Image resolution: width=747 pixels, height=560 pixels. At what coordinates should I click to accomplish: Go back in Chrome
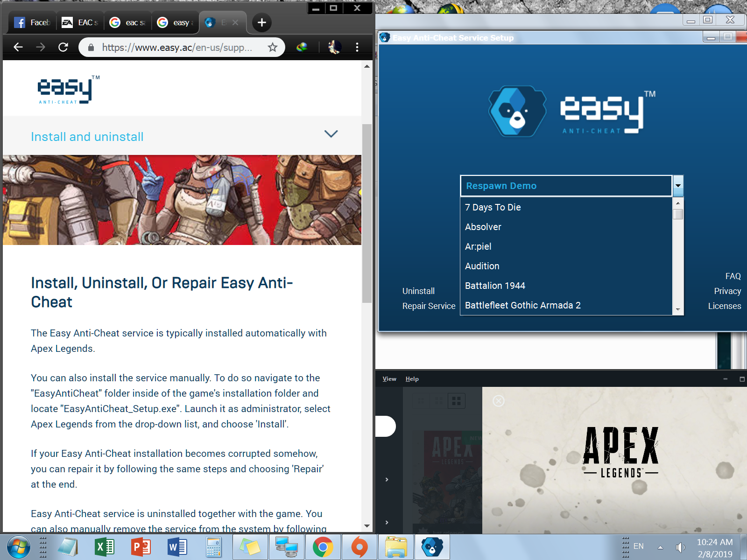click(x=18, y=47)
